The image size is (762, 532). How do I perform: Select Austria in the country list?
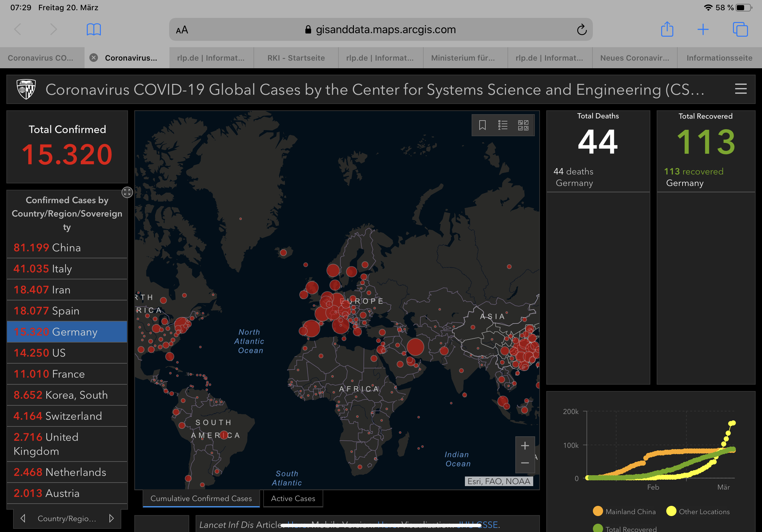pos(67,493)
